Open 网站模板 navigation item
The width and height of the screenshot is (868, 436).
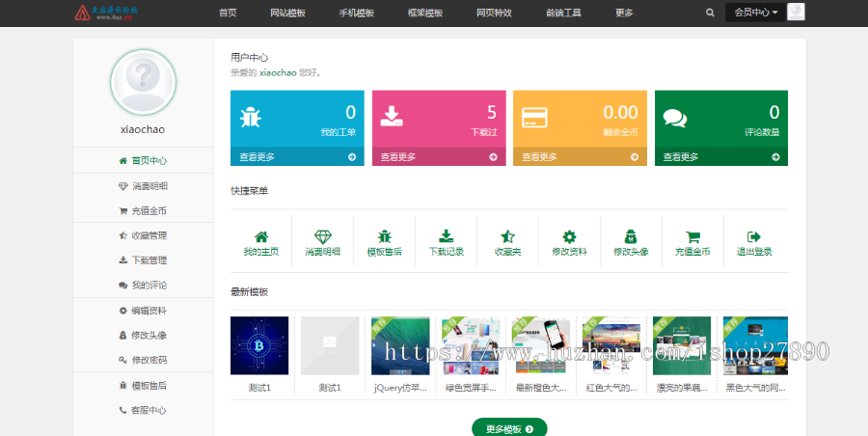click(x=287, y=13)
